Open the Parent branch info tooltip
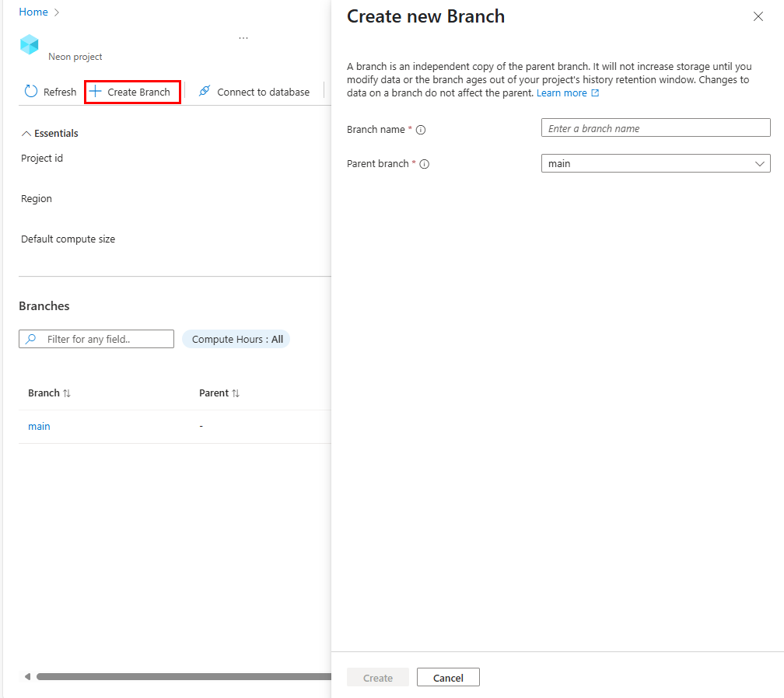Image resolution: width=784 pixels, height=698 pixels. point(424,164)
